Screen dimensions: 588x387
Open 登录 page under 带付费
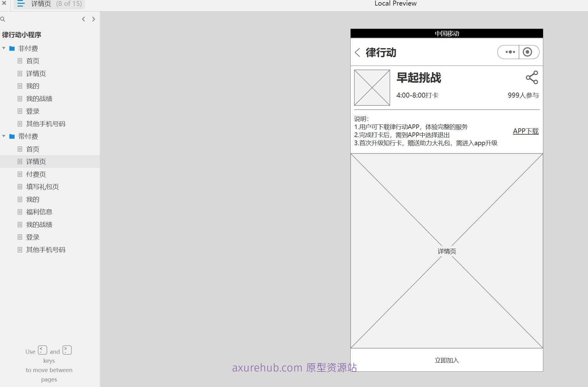(33, 237)
